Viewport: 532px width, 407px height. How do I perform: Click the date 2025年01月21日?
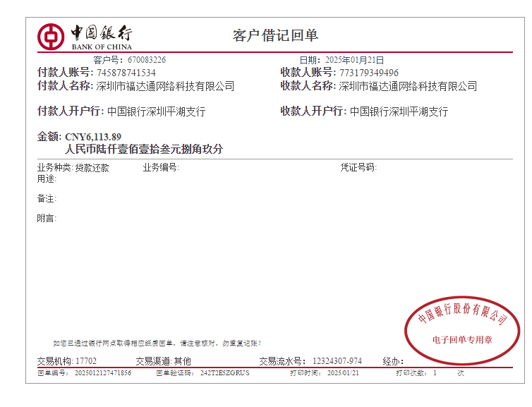(355, 60)
